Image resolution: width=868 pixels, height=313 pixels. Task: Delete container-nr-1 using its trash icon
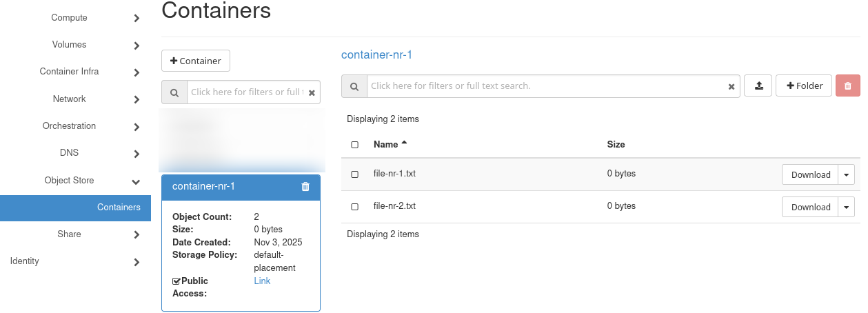[305, 187]
